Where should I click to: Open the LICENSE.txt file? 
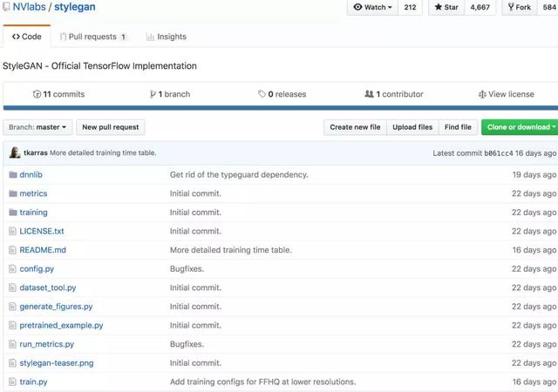42,231
